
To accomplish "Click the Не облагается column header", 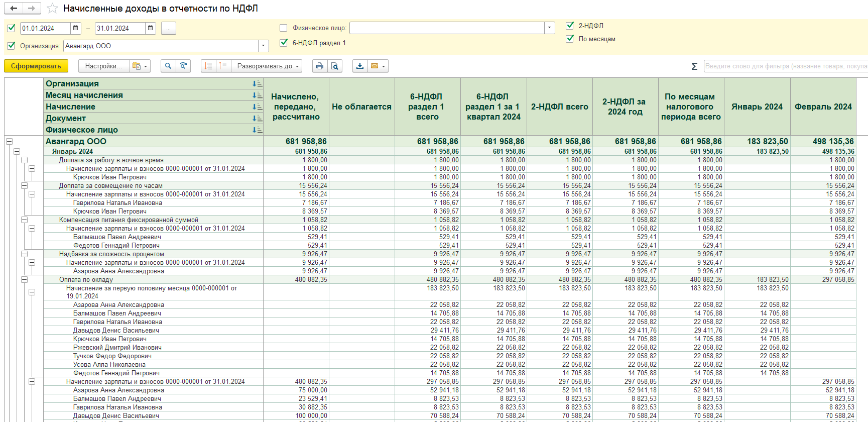I will (362, 107).
